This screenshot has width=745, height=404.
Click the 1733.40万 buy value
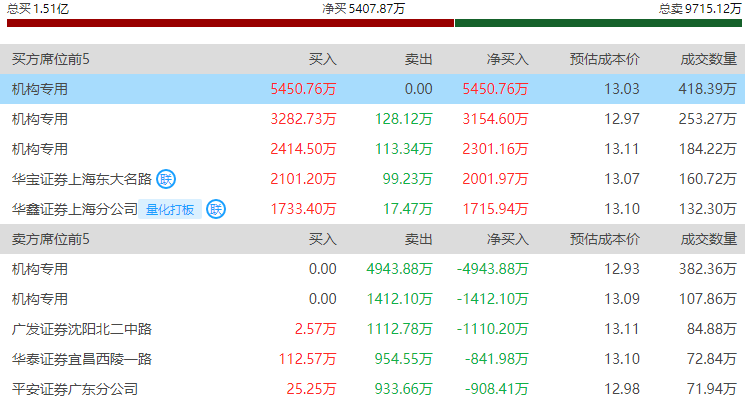tap(303, 209)
